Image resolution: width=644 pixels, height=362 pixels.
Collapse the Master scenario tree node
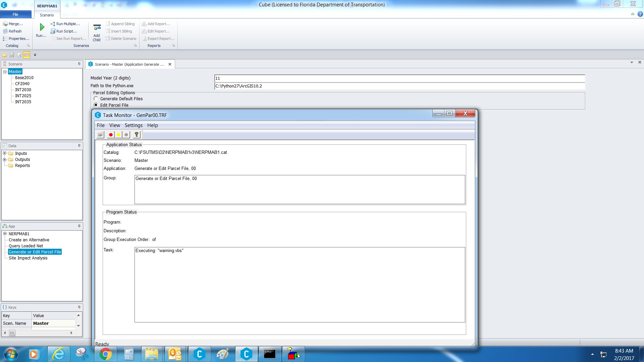click(5, 72)
